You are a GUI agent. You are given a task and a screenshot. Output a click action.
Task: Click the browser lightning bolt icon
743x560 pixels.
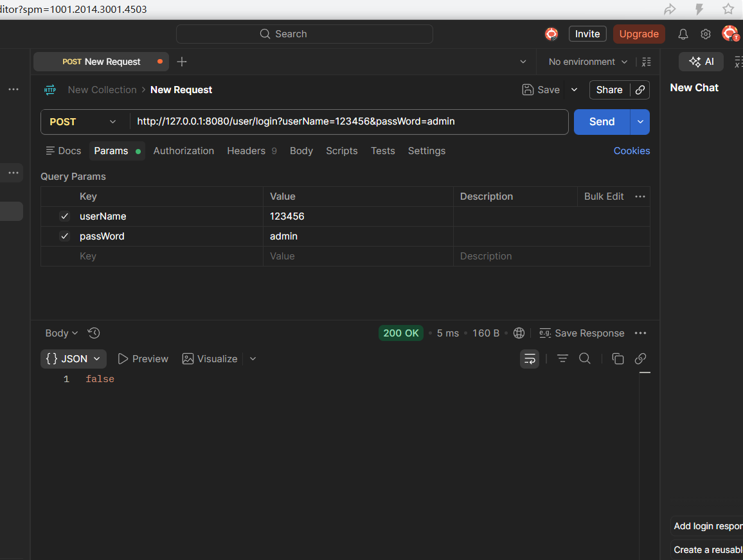coord(699,9)
